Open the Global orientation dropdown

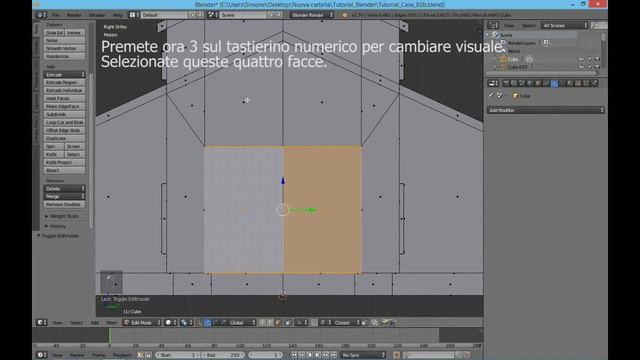242,322
